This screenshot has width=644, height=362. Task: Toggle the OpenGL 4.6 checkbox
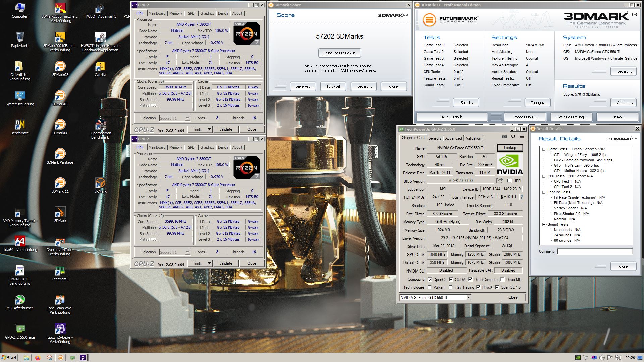(497, 287)
